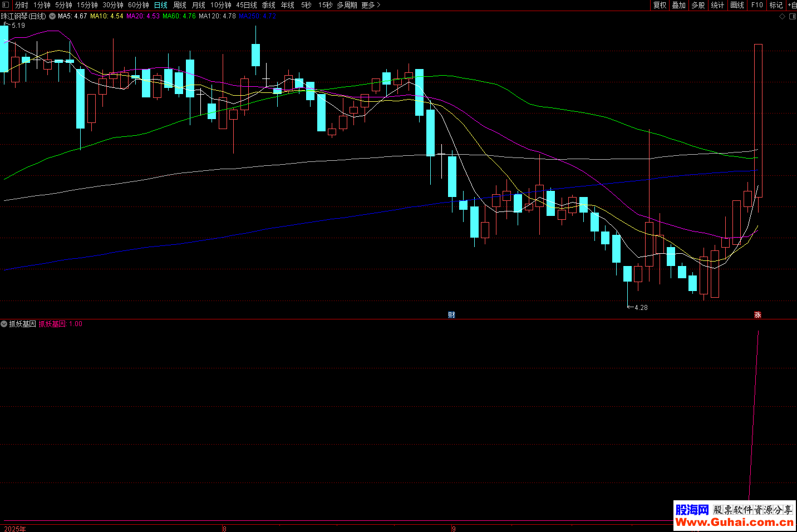
Task: Switch to the 分时 intraday tab
Action: [21, 5]
